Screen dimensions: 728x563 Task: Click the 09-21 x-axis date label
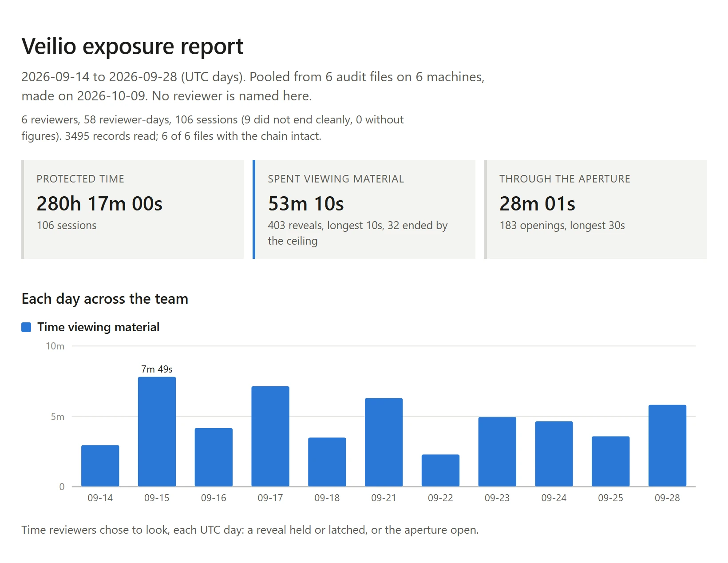click(384, 498)
